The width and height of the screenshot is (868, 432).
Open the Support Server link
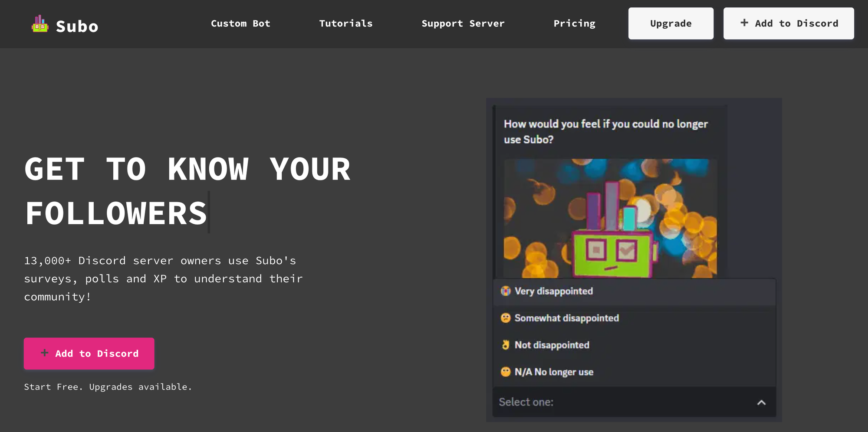(x=463, y=23)
